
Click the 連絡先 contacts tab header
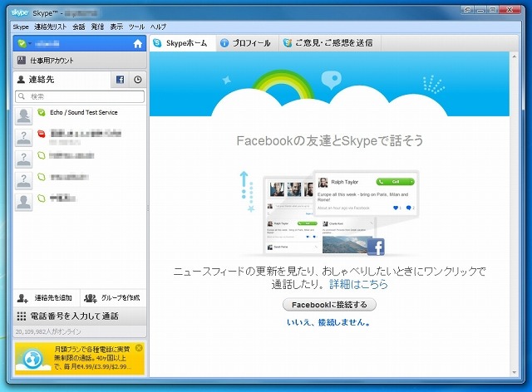click(62, 80)
